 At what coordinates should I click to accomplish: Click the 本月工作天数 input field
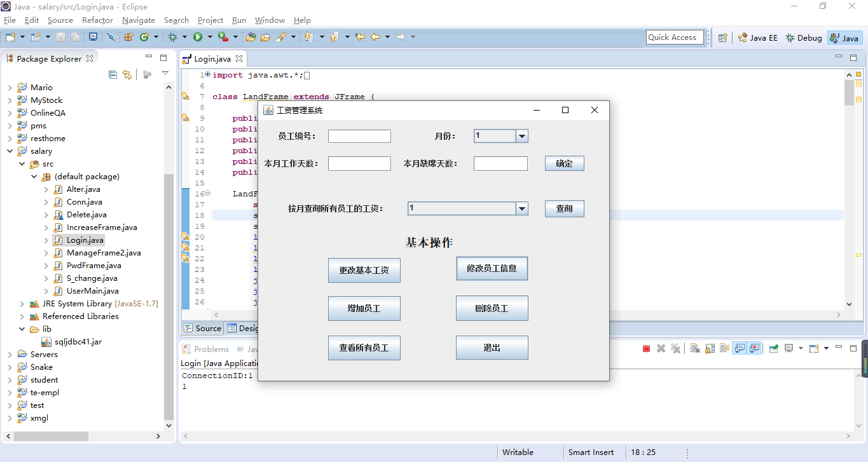[x=359, y=163]
